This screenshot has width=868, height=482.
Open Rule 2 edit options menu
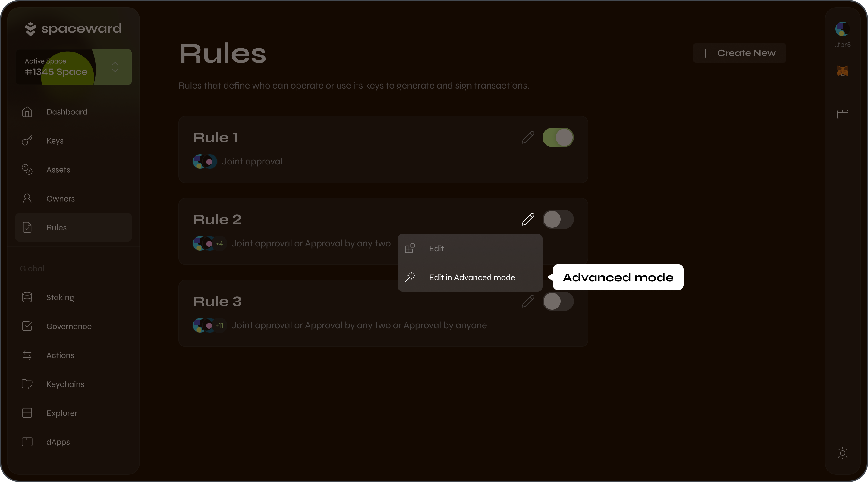(527, 219)
